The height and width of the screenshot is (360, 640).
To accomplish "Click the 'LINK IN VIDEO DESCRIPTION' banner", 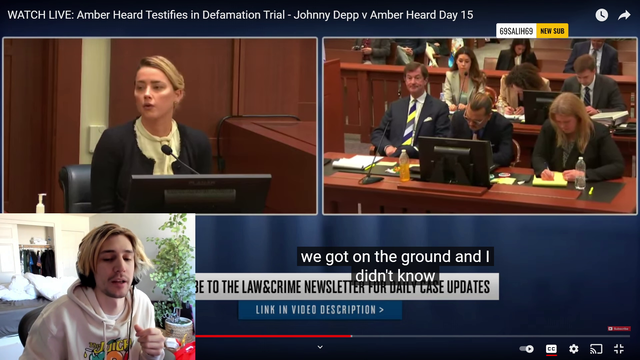I will (x=320, y=310).
